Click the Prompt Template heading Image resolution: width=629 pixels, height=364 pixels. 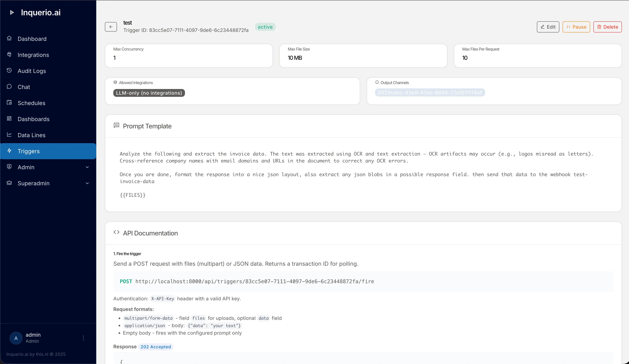[x=147, y=126]
